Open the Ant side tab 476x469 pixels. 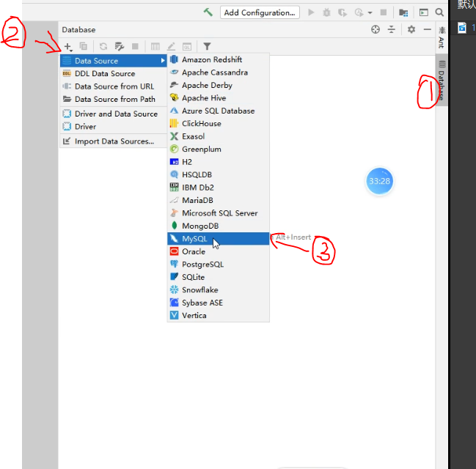click(x=442, y=38)
